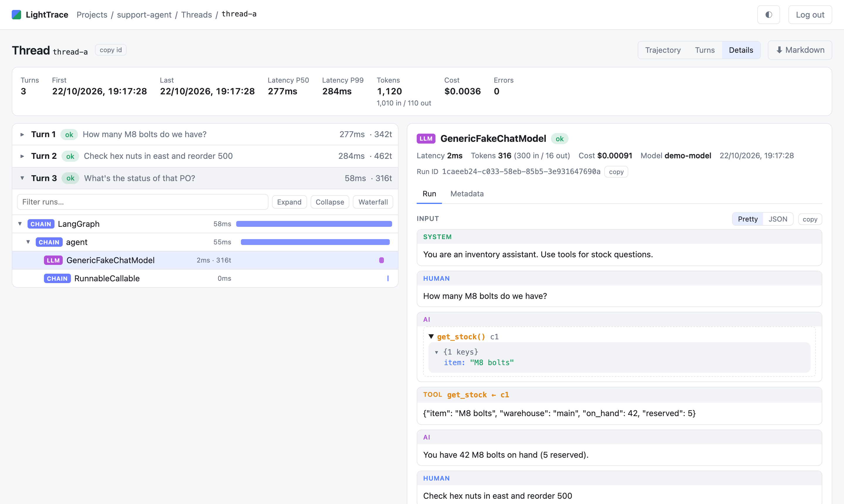Screen dimensions: 844x504
Task: Click GenericFakeChatModel purple waterfall marker
Action: click(x=382, y=260)
